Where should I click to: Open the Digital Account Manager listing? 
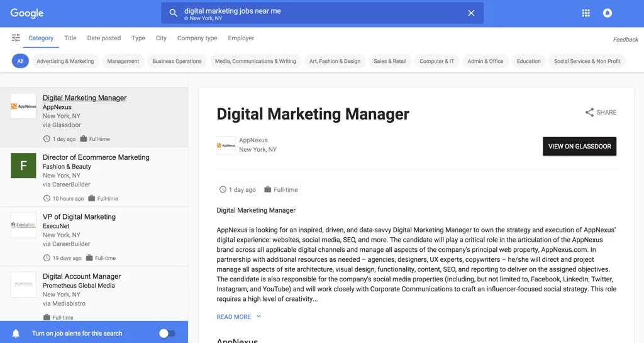82,276
